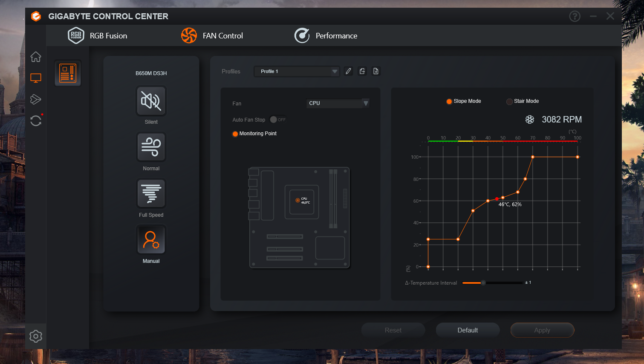Select the Slope Mode radio button

(x=449, y=102)
